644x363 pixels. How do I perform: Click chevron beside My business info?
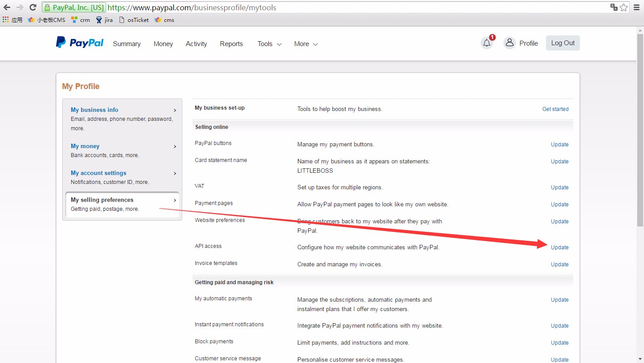pos(175,110)
